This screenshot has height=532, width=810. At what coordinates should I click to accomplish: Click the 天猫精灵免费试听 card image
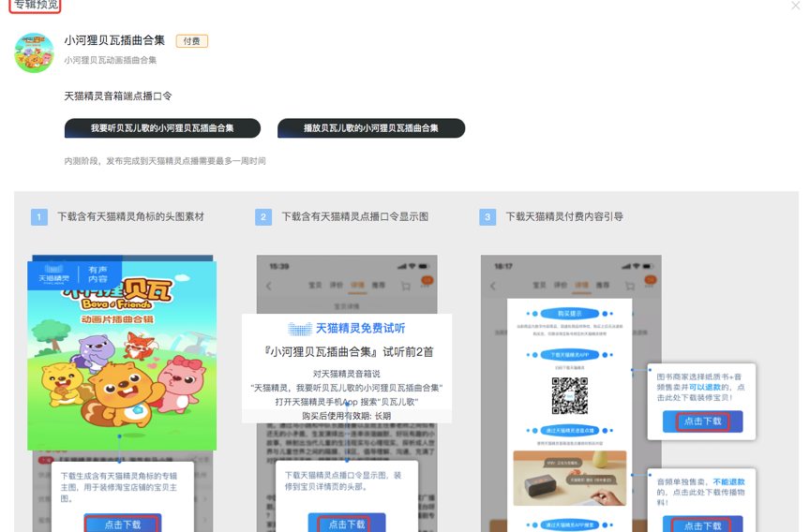coord(347,368)
